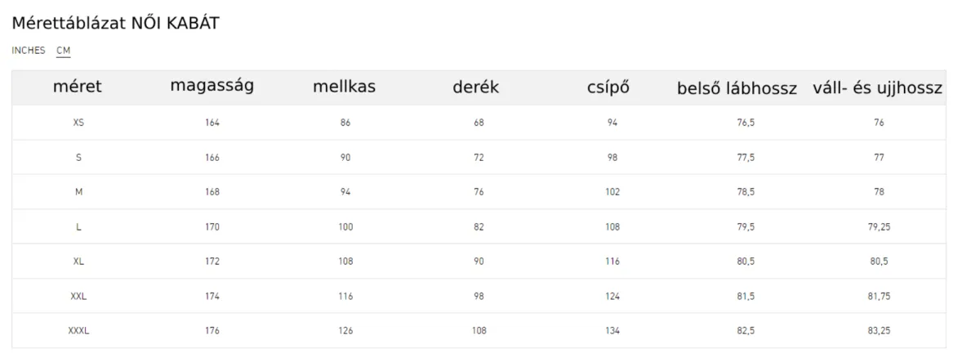The width and height of the screenshot is (980, 362).
Task: Select the "csípő" column header
Action: click(x=609, y=87)
